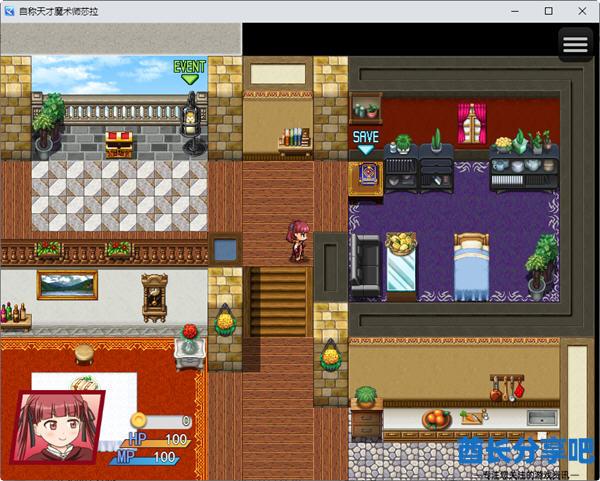This screenshot has height=481, width=600.
Task: Click the blue bed in bedroom
Action: coord(471,266)
